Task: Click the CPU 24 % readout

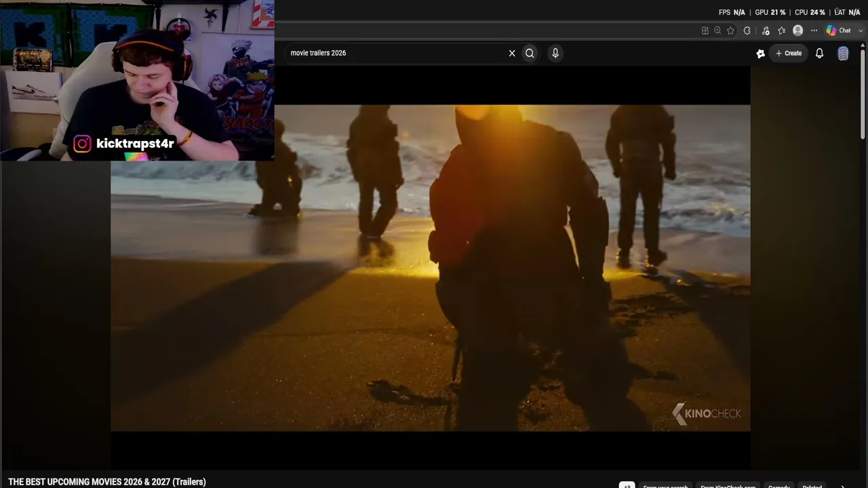Action: (x=810, y=12)
